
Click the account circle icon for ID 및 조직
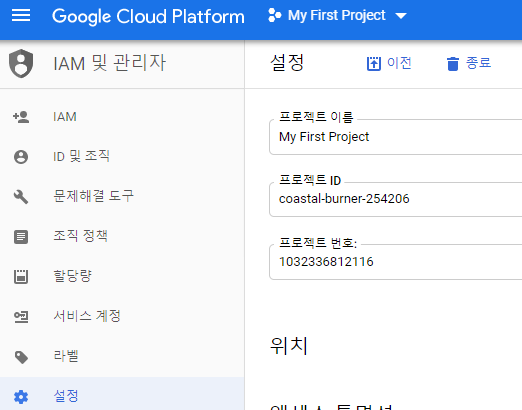click(21, 157)
